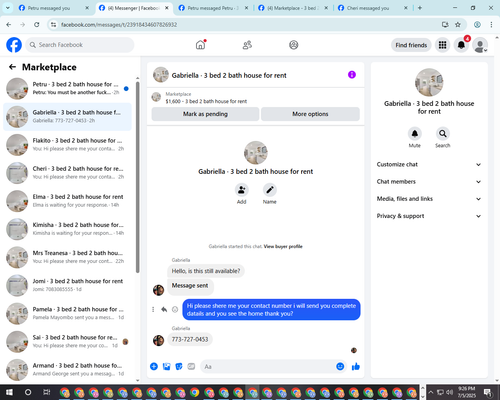Open more actions plus icon in composer
The height and width of the screenshot is (400, 500).
[154, 367]
